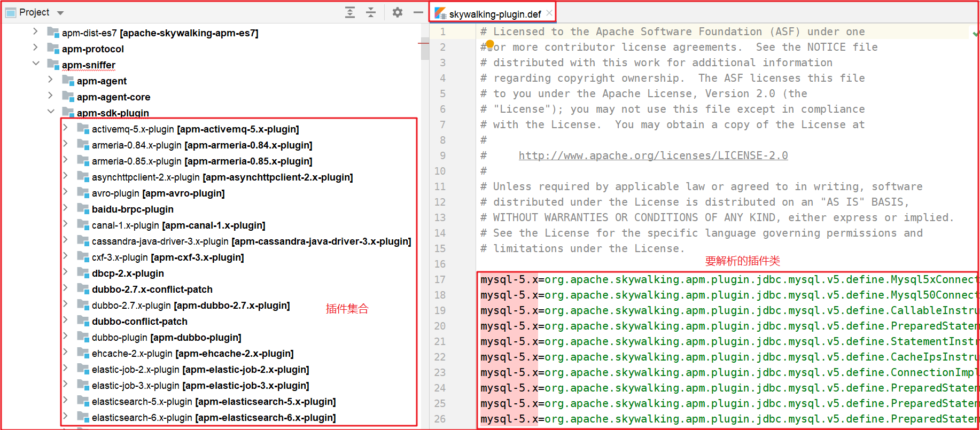The height and width of the screenshot is (430, 980).
Task: Select apm-protocol folder icon
Action: coord(53,48)
